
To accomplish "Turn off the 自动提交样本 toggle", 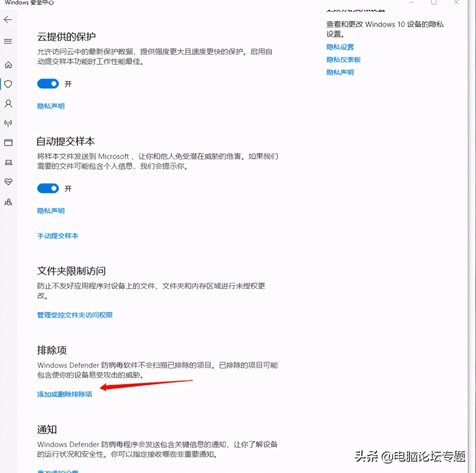I will click(x=48, y=188).
